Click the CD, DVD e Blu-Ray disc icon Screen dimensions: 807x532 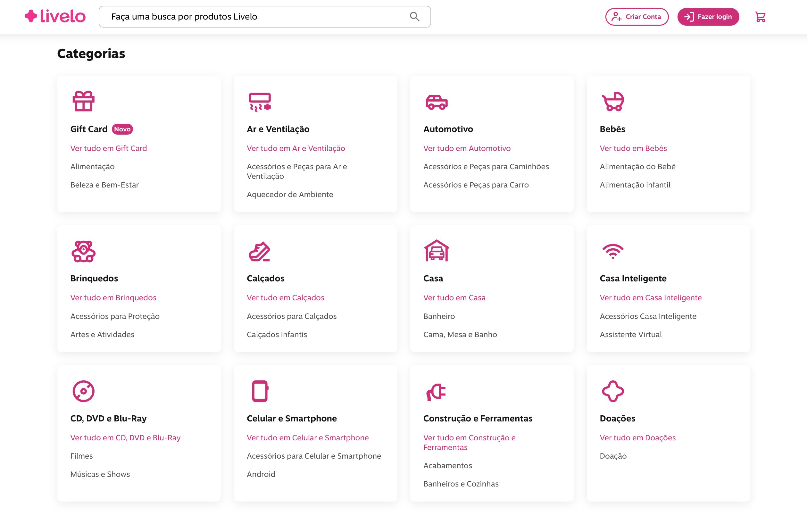[83, 391]
